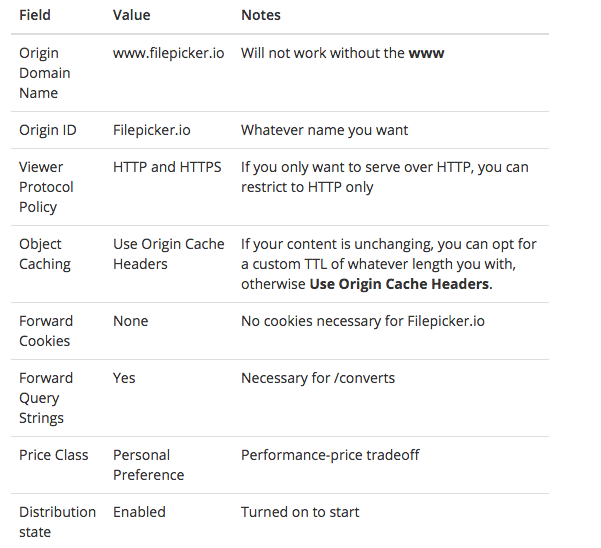The image size is (601, 548).
Task: Select the Enabled distribution state value
Action: [139, 512]
